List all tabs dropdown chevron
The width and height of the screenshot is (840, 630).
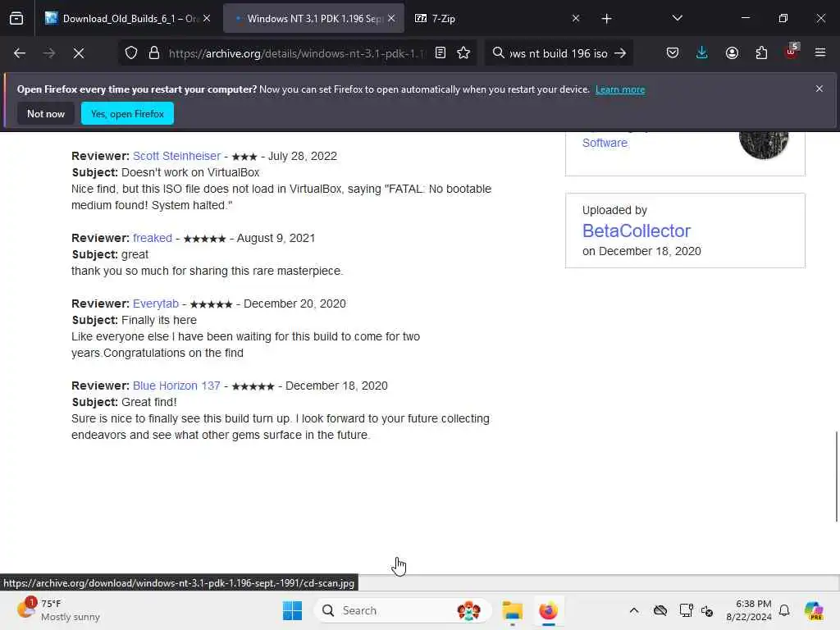pos(677,18)
